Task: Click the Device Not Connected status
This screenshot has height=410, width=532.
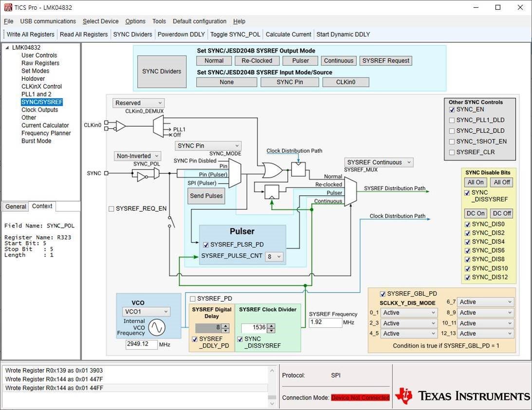Action: [x=360, y=397]
